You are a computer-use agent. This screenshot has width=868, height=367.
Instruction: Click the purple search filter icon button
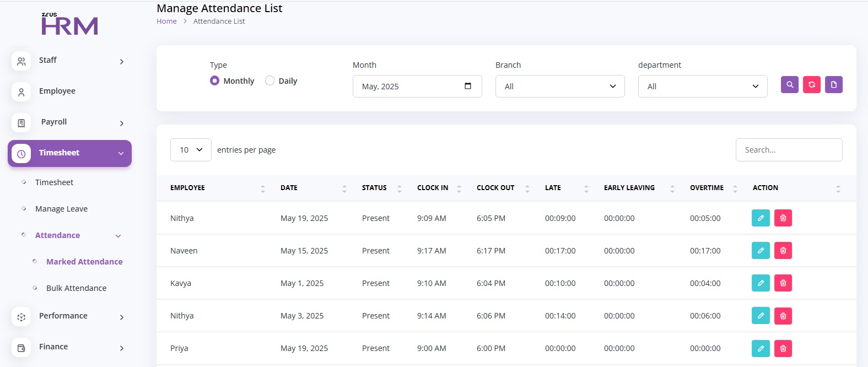coord(789,84)
